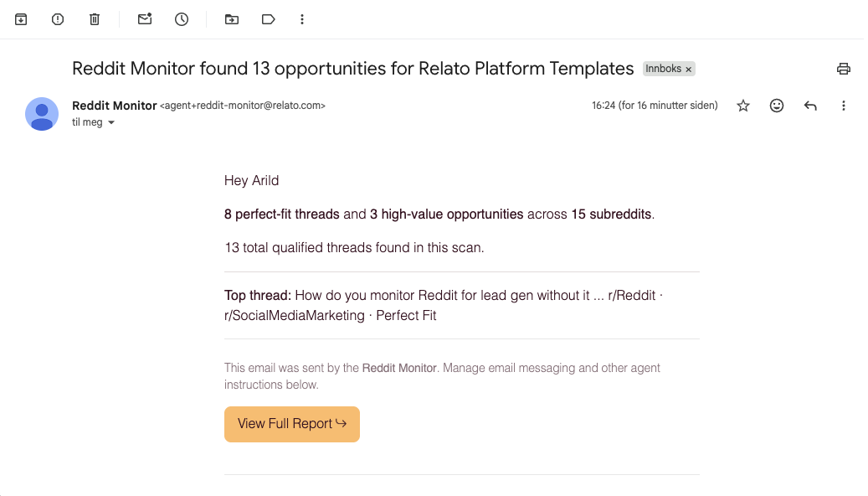Screen dimensions: 868x496
Task: Open toolbar overflow menu with three dots
Action: (301, 18)
